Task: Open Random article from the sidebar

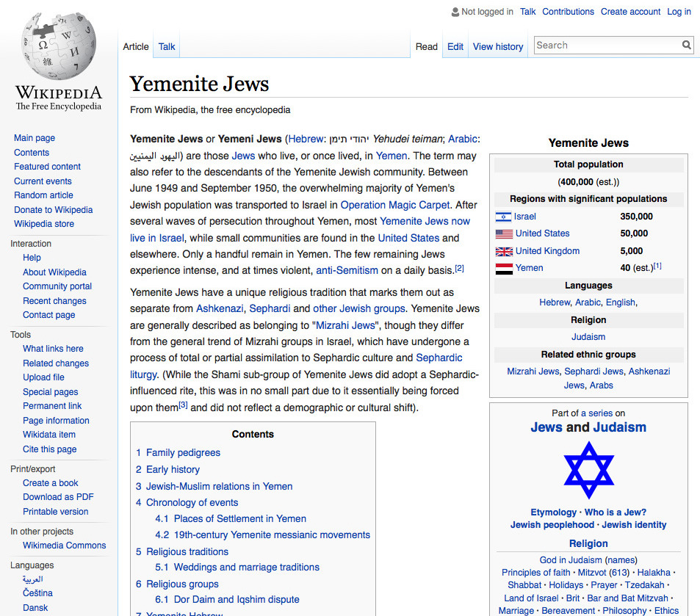Action: pyautogui.click(x=43, y=195)
